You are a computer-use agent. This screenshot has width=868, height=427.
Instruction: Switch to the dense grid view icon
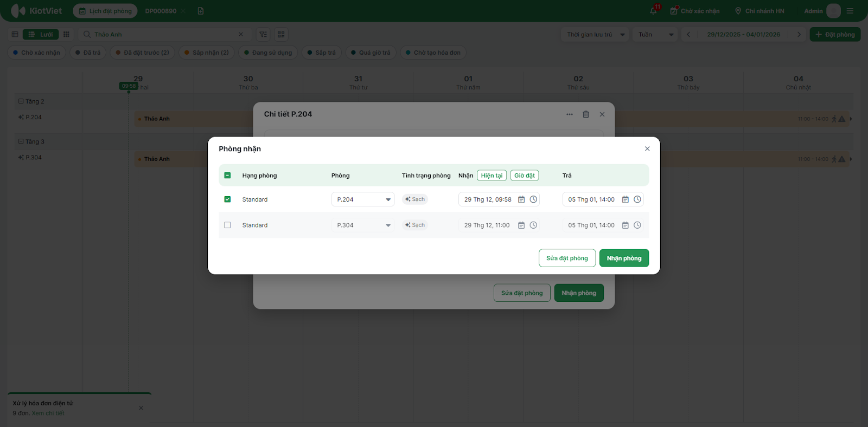click(66, 34)
